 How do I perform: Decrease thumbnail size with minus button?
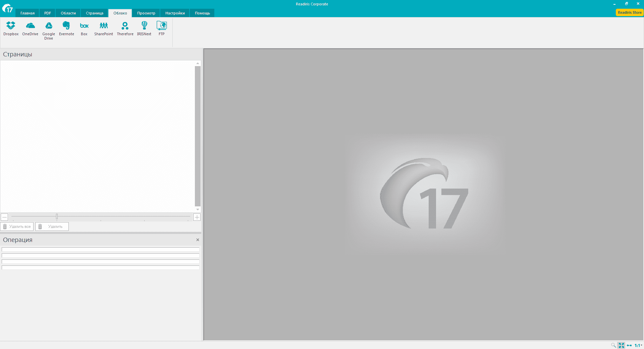(x=4, y=217)
